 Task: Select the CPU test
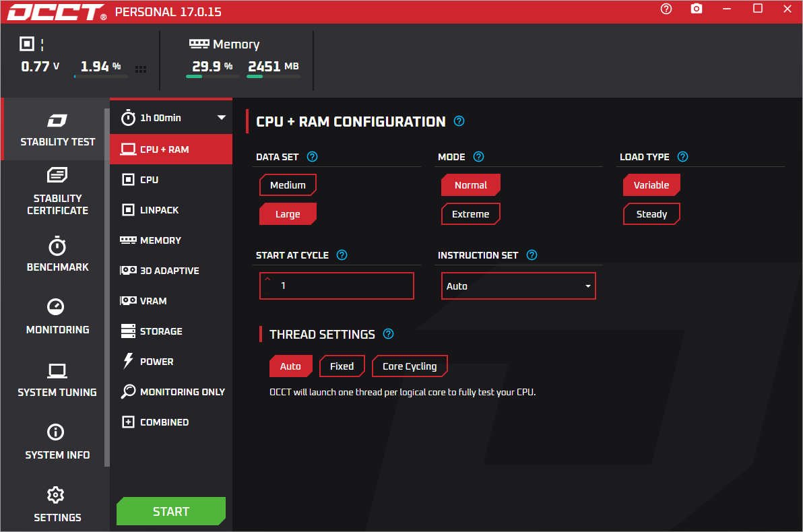pos(171,180)
